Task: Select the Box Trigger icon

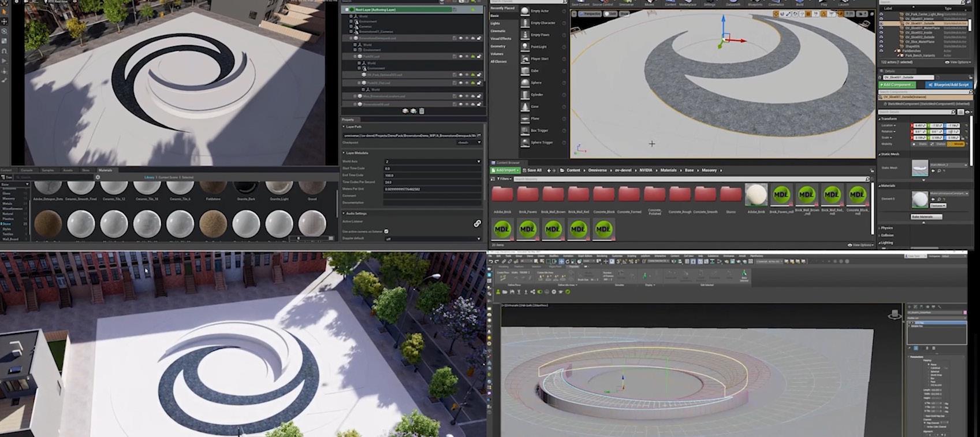Action: [x=525, y=131]
